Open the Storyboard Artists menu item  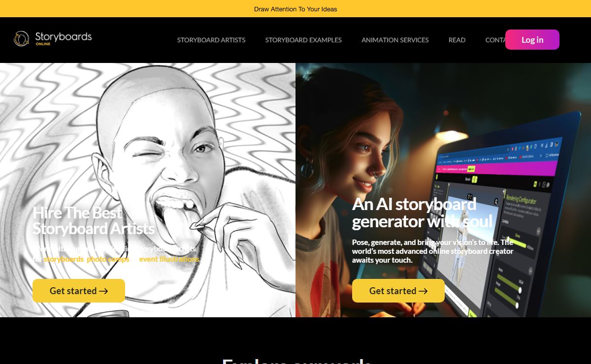[x=211, y=40]
